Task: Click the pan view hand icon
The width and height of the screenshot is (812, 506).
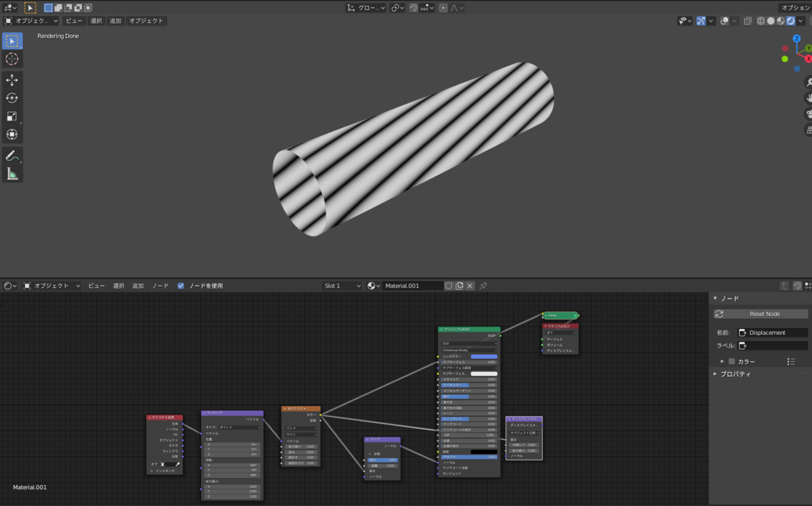Action: [x=808, y=98]
